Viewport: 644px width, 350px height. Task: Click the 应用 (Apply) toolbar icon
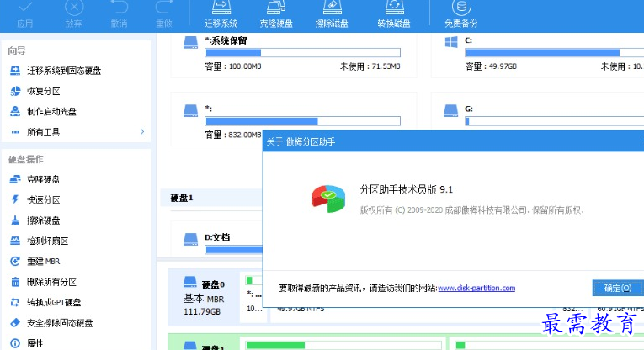coord(24,14)
